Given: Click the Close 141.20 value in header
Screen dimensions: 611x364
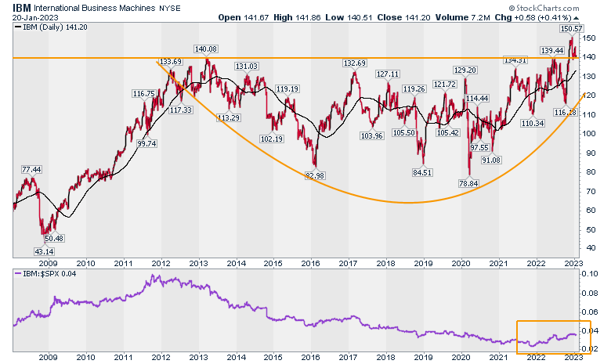Looking at the screenshot, I should click(x=403, y=17).
